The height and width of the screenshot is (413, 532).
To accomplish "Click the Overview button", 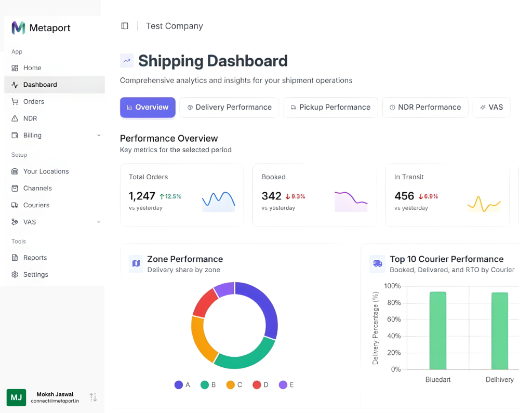I will click(x=148, y=107).
